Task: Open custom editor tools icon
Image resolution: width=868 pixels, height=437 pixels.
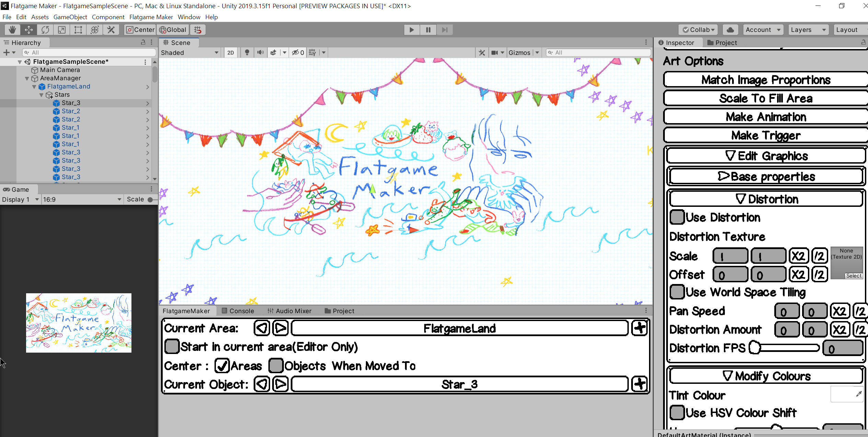Action: 111,30
